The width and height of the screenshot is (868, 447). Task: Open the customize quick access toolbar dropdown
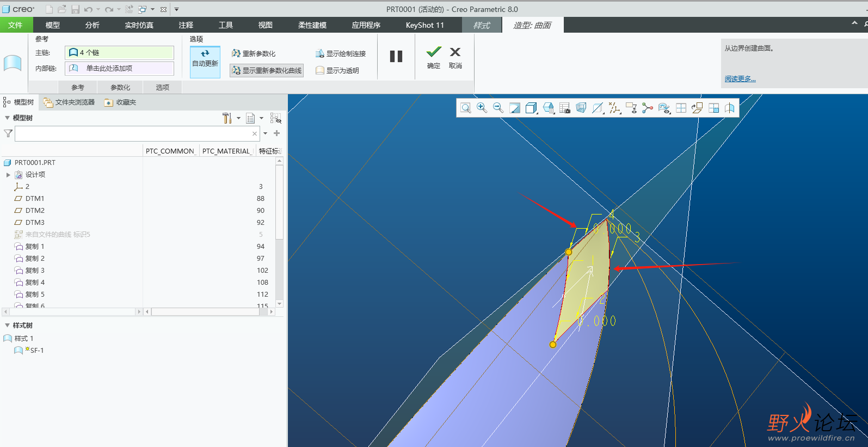point(176,9)
